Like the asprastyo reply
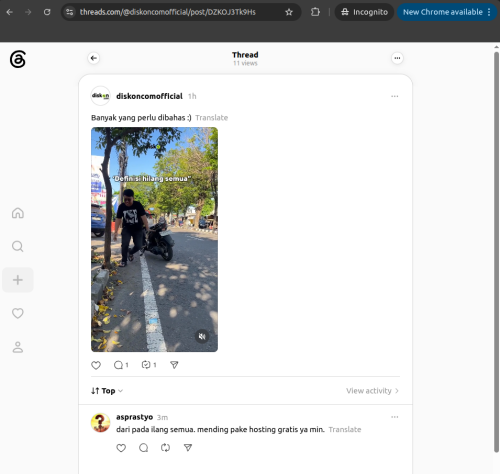 121,448
